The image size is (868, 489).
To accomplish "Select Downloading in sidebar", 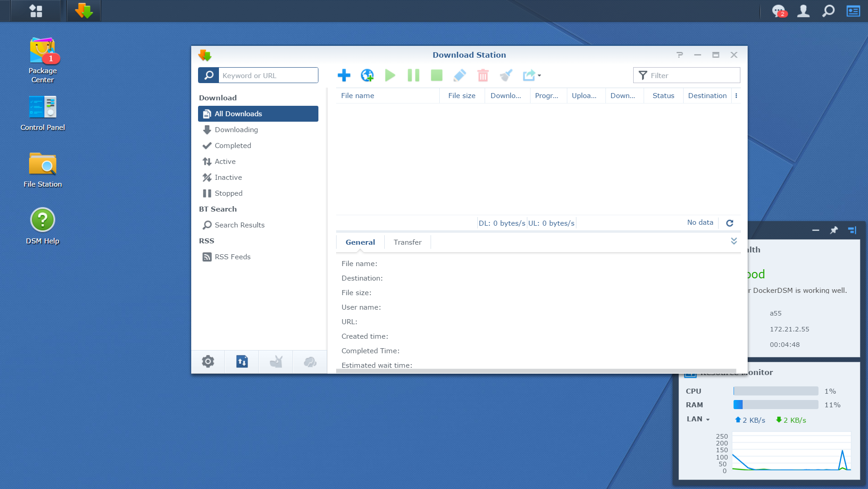I will pyautogui.click(x=258, y=129).
